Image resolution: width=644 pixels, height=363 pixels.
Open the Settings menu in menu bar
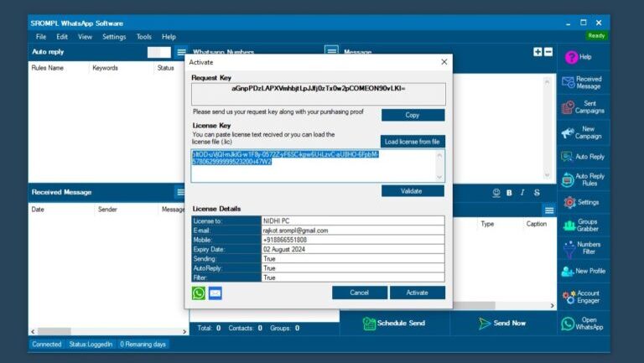(114, 37)
